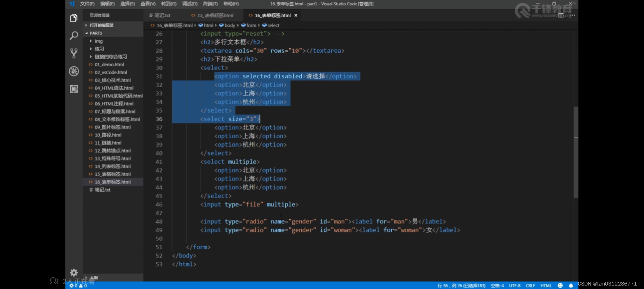
Task: Open the 帮助(H) menu
Action: pyautogui.click(x=231, y=4)
